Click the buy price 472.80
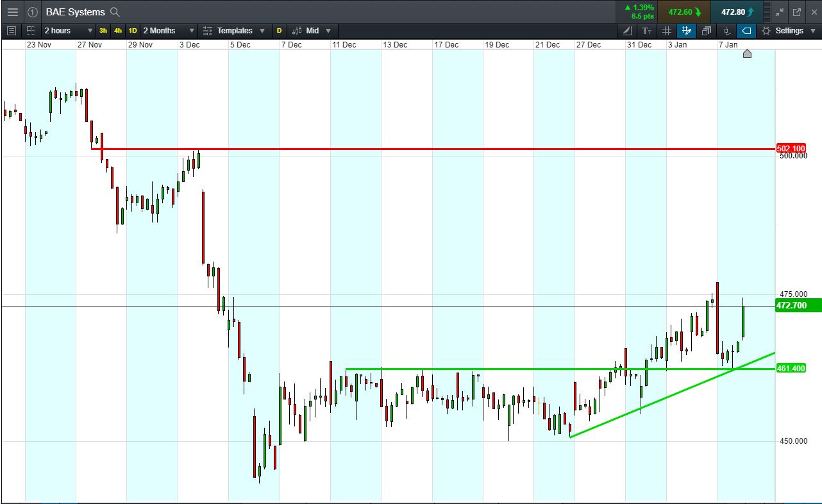 click(737, 12)
